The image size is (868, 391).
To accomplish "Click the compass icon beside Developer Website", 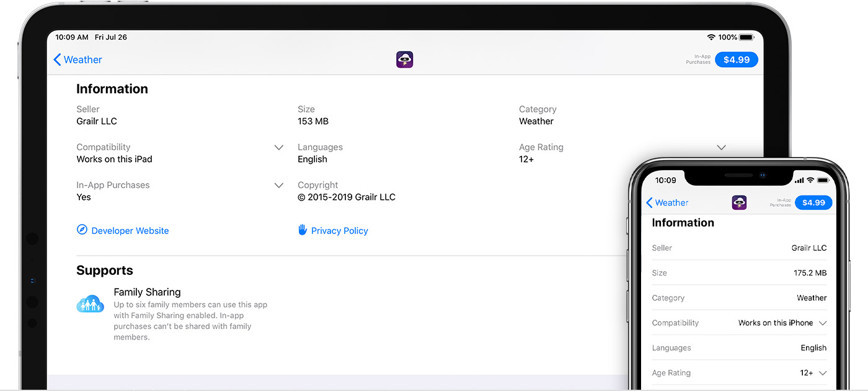I will click(x=82, y=230).
